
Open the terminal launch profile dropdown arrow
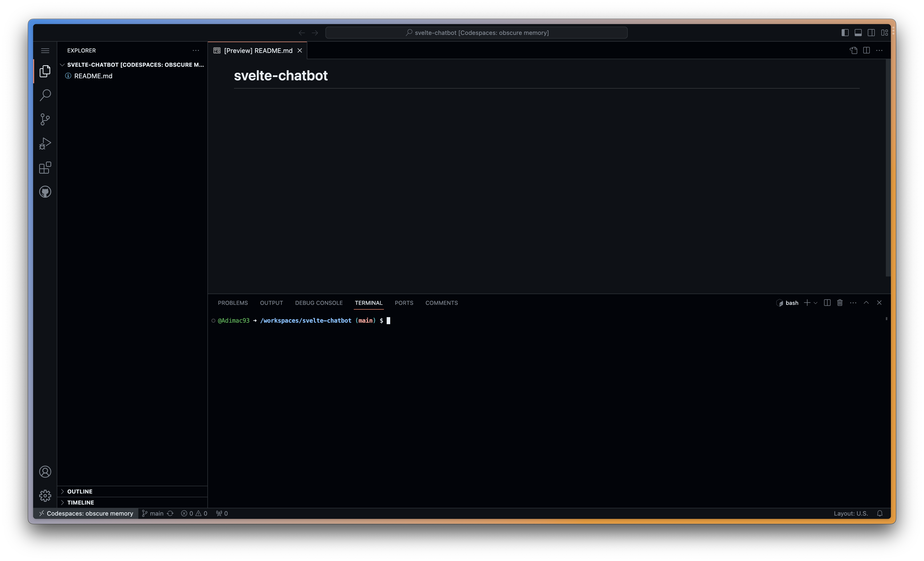click(816, 303)
